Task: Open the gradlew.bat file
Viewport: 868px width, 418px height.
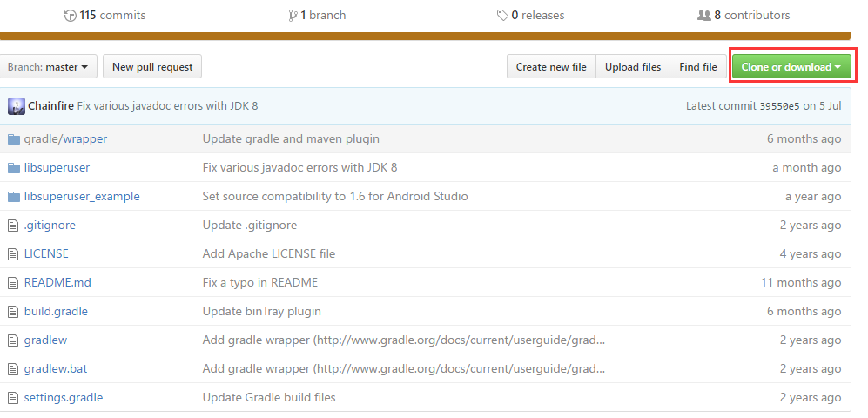Action: click(56, 368)
